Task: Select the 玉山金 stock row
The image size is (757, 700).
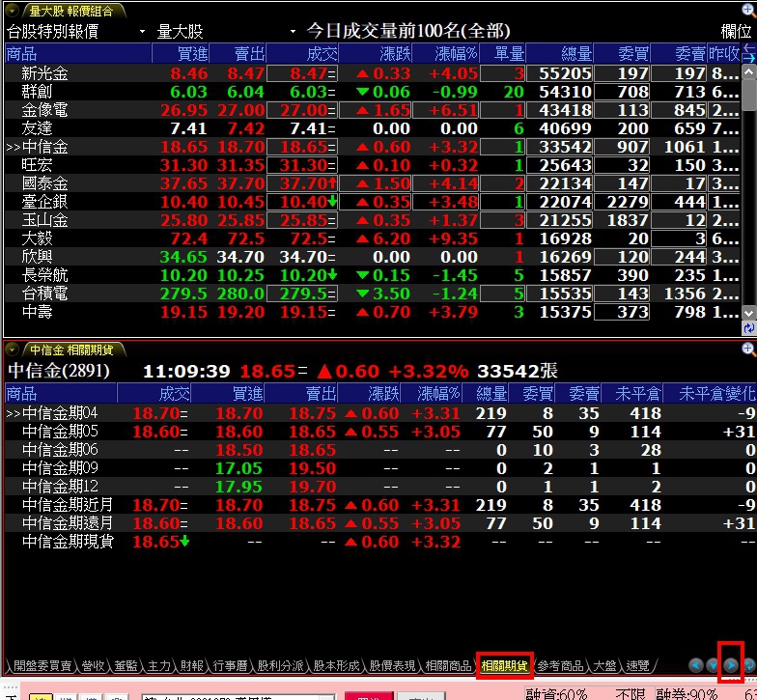Action: tap(373, 220)
